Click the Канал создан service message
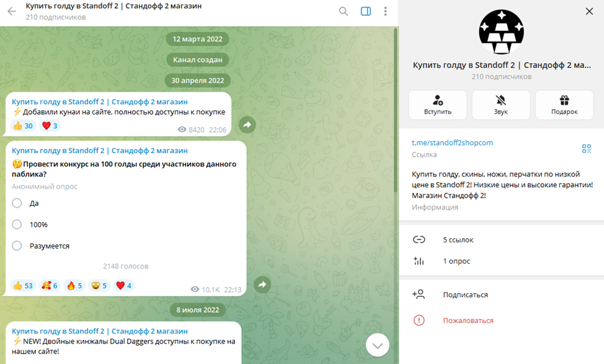Viewport: 604px width, 364px height. (x=198, y=60)
